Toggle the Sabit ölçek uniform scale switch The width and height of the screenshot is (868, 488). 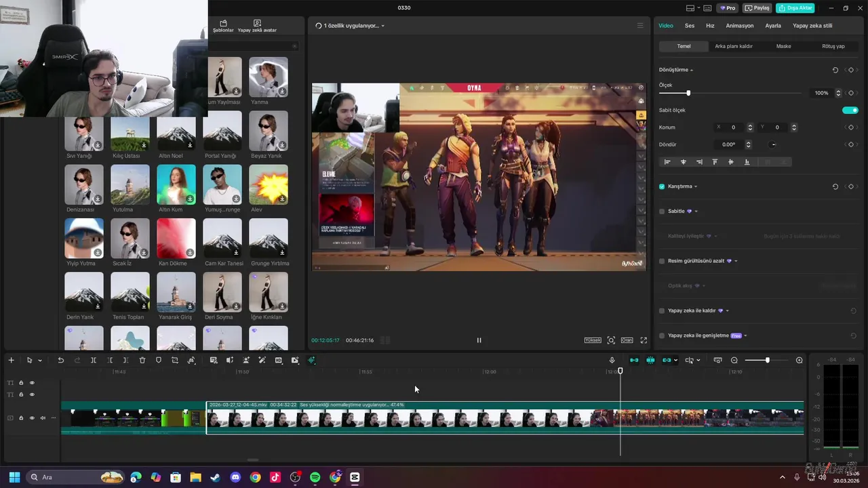coord(850,110)
